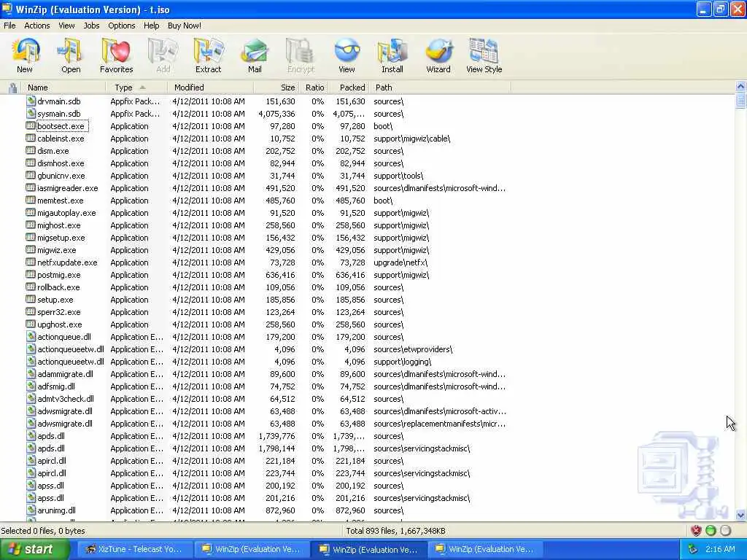This screenshot has width=747, height=560.
Task: Select the arunimg.dll file icon
Action: tap(31, 510)
